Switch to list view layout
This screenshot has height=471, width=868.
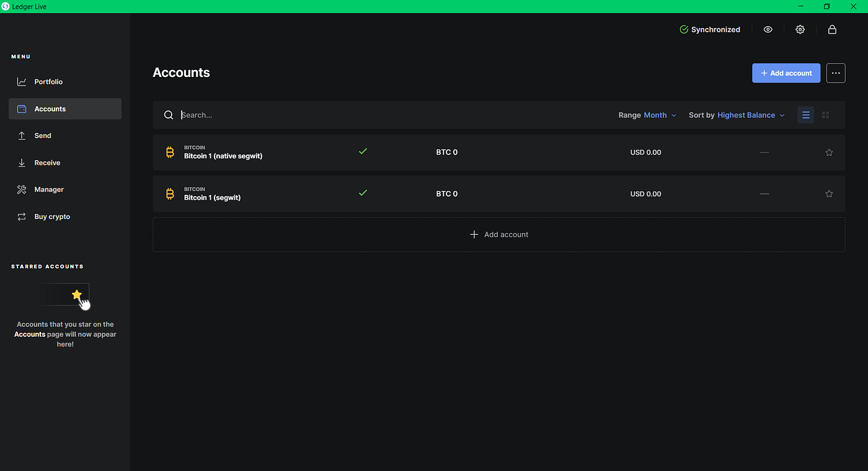(x=806, y=115)
